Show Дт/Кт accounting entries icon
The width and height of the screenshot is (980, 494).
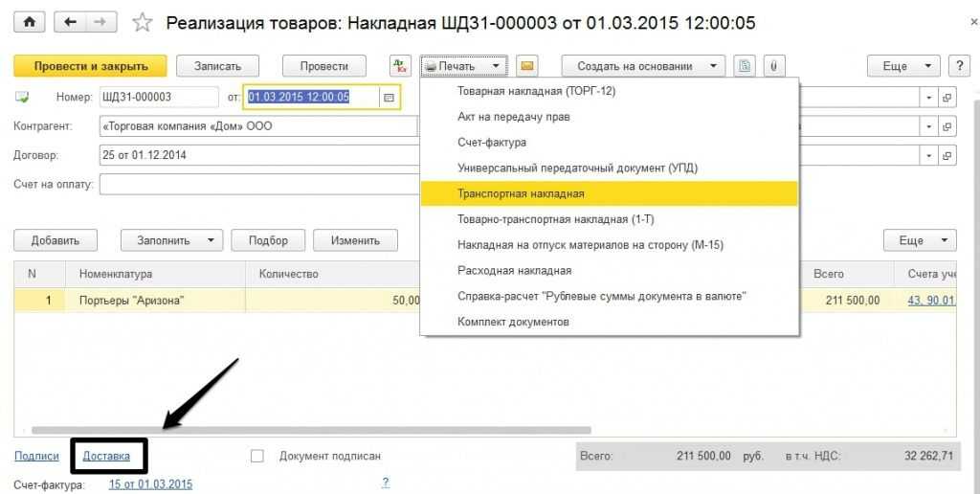click(400, 66)
